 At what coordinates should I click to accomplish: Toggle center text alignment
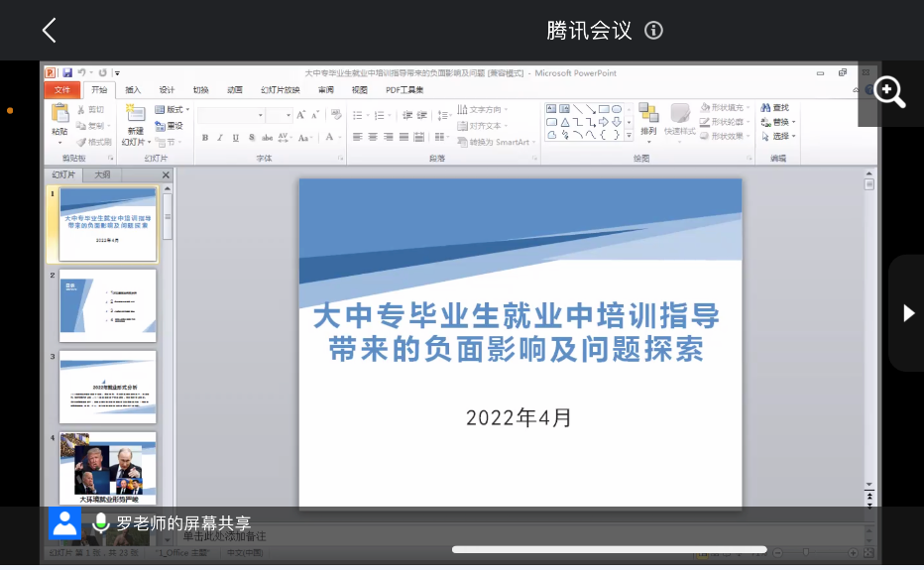click(373, 138)
